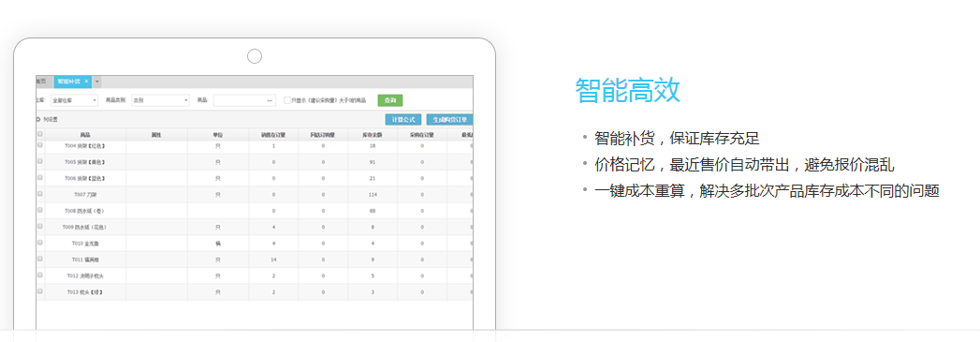The image size is (980, 342).
Task: Tick the checkbox for row T004
Action: (x=40, y=145)
